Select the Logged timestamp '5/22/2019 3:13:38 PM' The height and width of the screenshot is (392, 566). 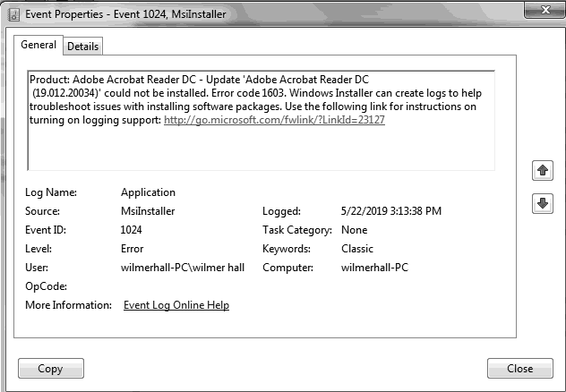[x=391, y=211]
